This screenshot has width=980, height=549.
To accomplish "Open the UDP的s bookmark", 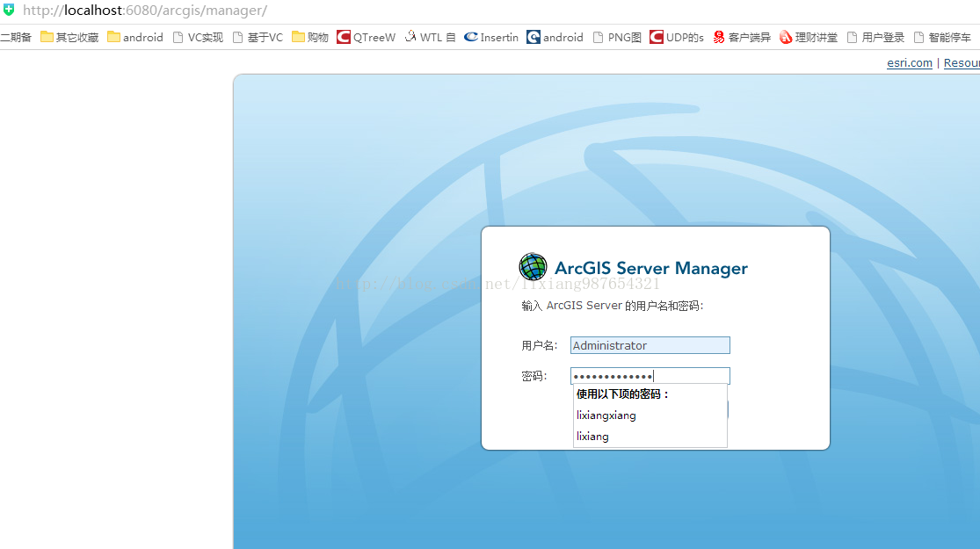I will 677,38.
